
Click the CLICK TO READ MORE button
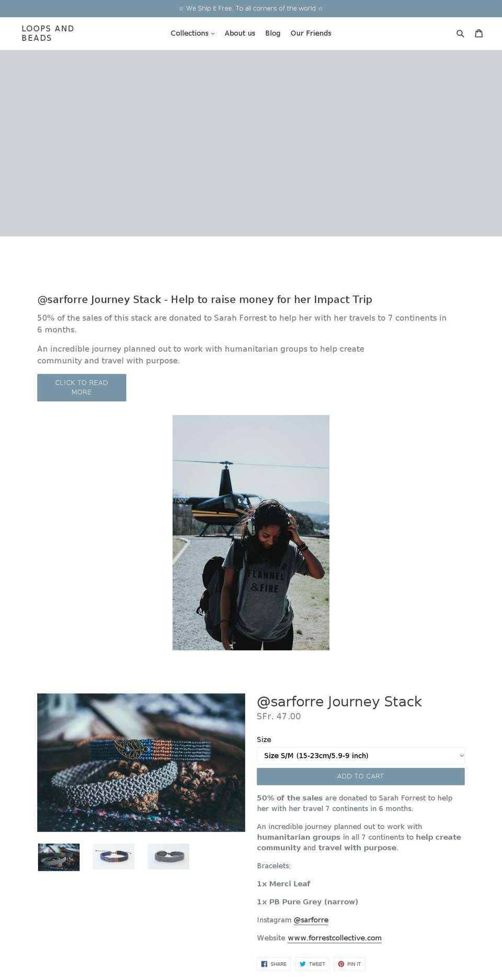click(x=82, y=387)
